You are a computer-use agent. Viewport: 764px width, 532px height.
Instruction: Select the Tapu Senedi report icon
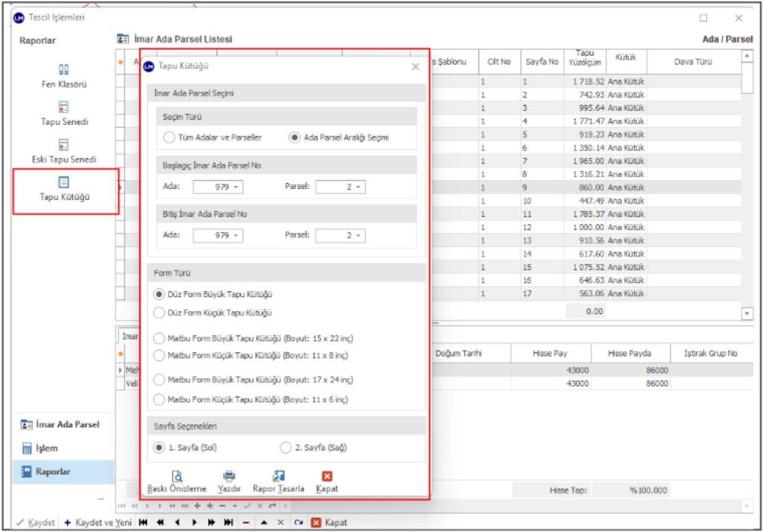click(64, 108)
